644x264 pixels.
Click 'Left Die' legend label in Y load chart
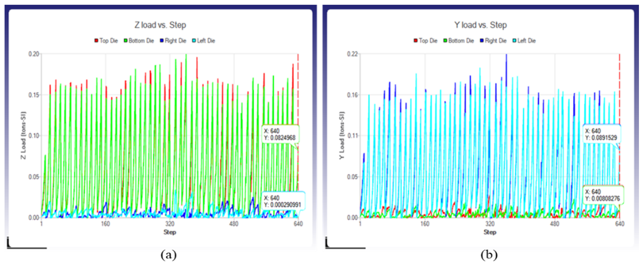[x=526, y=40]
